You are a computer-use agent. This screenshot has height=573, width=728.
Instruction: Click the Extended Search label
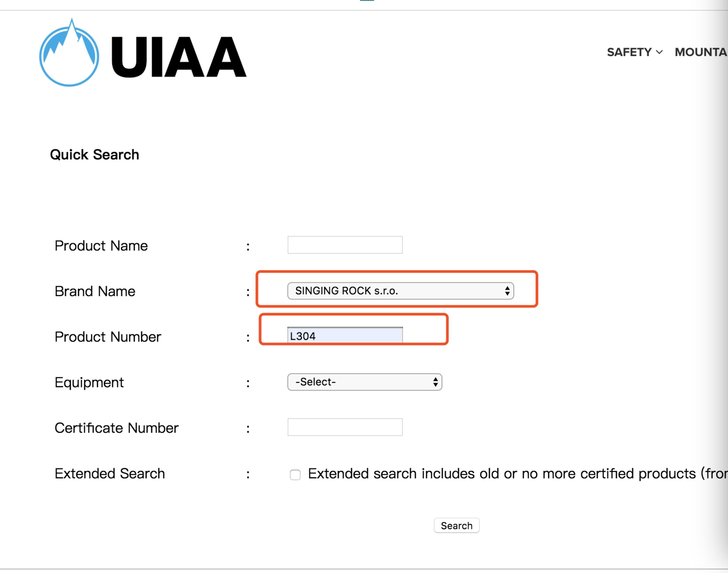pyautogui.click(x=110, y=474)
